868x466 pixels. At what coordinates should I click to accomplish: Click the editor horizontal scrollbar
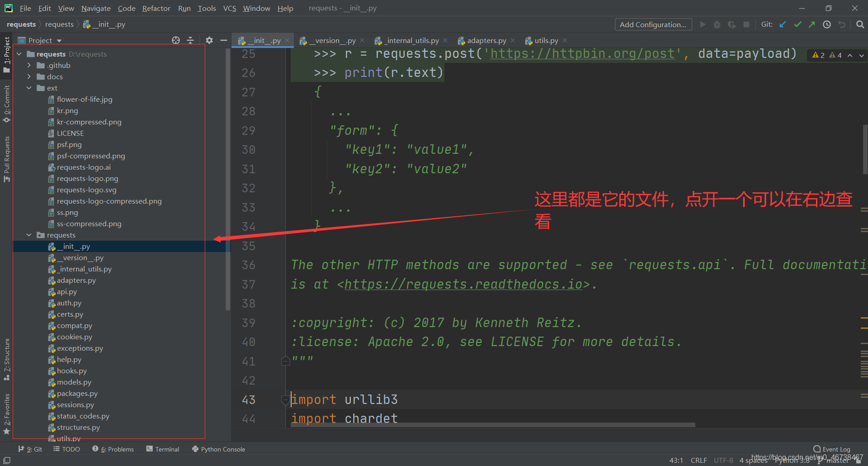[x=493, y=425]
